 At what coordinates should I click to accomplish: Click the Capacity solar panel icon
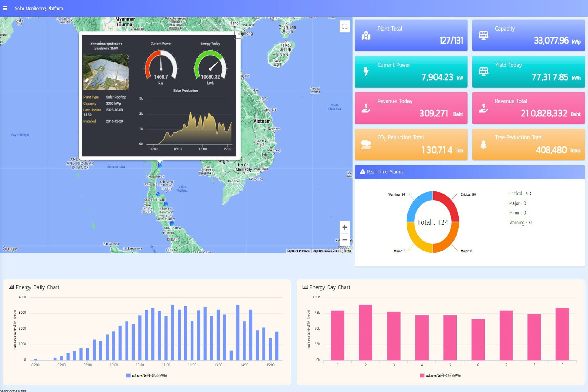[x=483, y=35]
